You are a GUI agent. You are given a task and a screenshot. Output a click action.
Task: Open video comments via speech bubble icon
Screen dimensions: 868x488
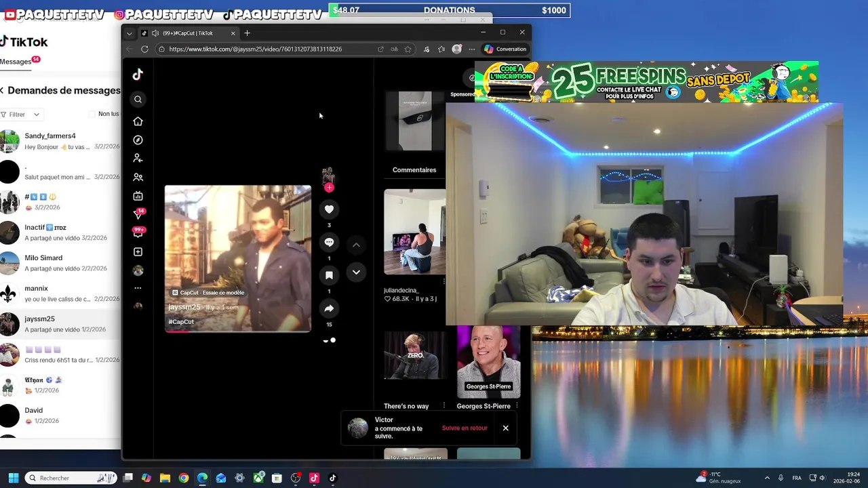(x=329, y=242)
